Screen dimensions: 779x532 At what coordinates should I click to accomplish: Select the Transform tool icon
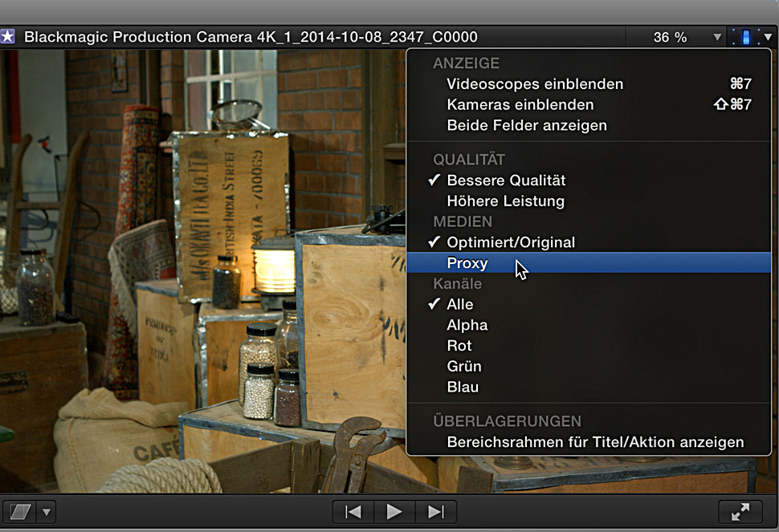coord(19,512)
